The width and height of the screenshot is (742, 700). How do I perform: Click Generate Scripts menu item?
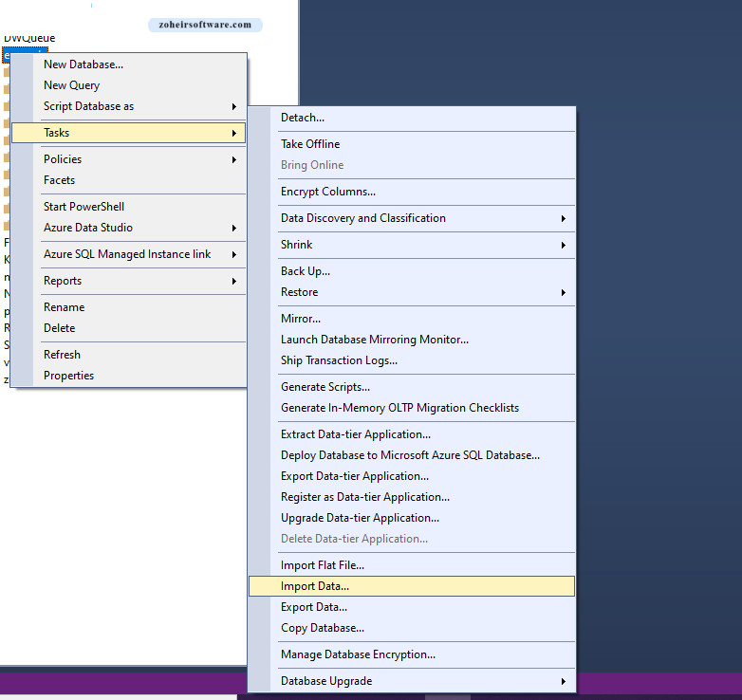coord(325,387)
